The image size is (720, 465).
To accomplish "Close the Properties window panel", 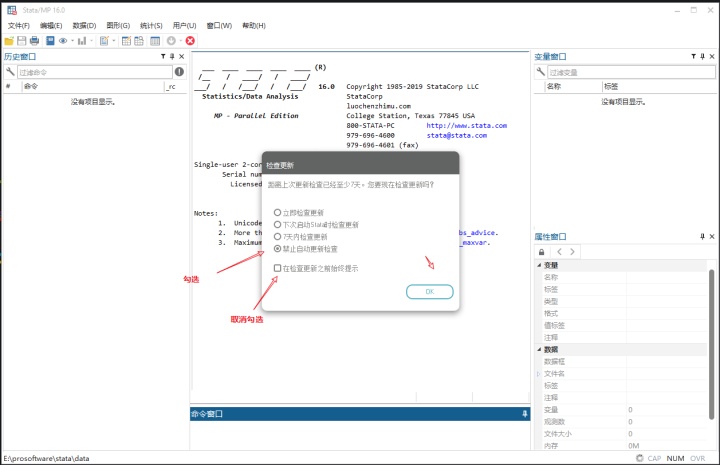I will tap(712, 236).
